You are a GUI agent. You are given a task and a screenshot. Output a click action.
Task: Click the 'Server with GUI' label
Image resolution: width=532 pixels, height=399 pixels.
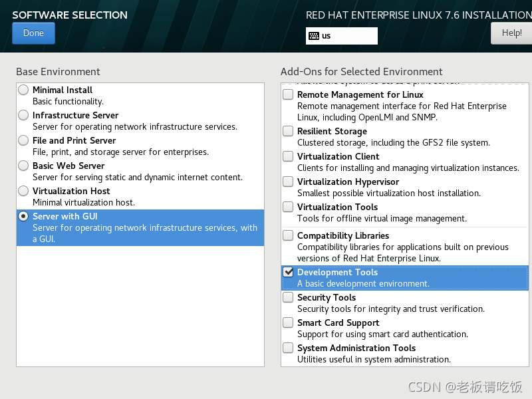pos(65,216)
